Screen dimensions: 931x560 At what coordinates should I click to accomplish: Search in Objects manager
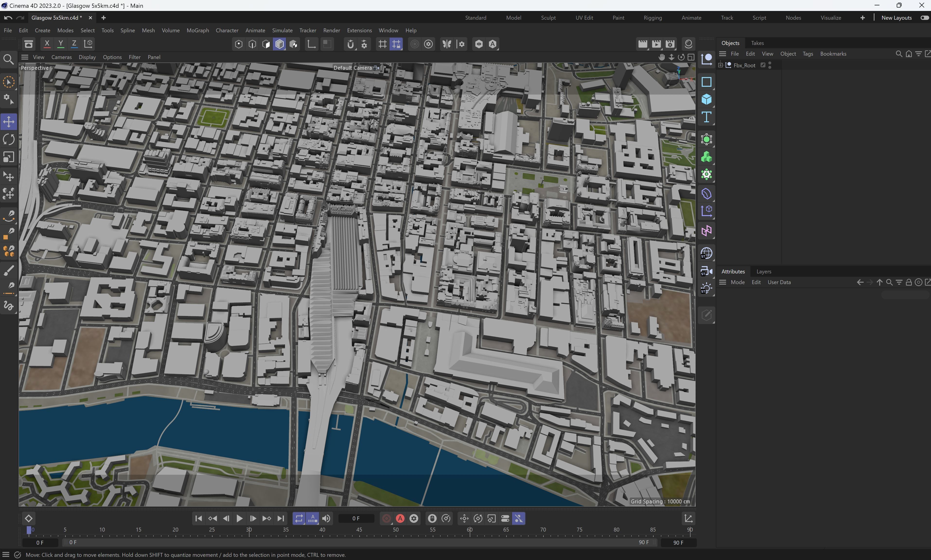899,54
